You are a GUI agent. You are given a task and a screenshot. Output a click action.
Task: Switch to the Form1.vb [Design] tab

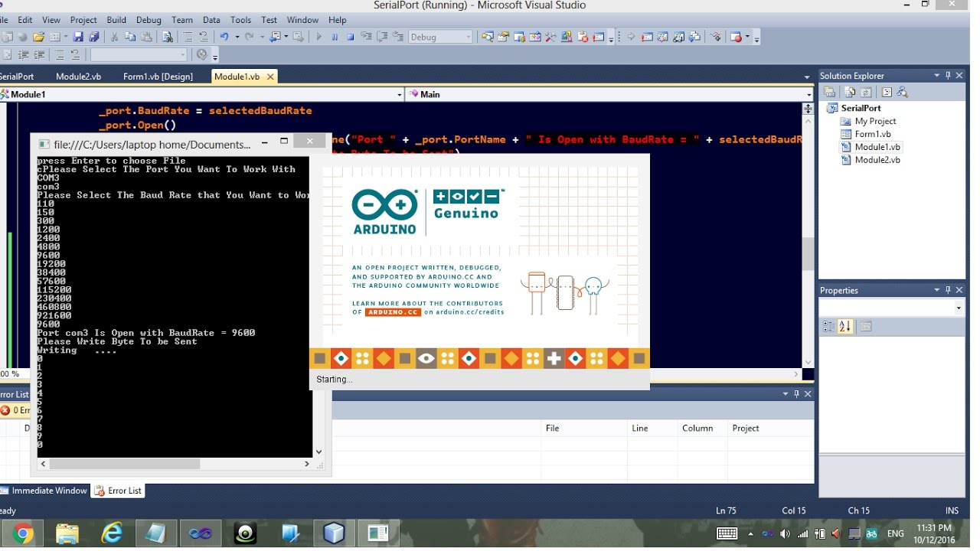click(158, 77)
